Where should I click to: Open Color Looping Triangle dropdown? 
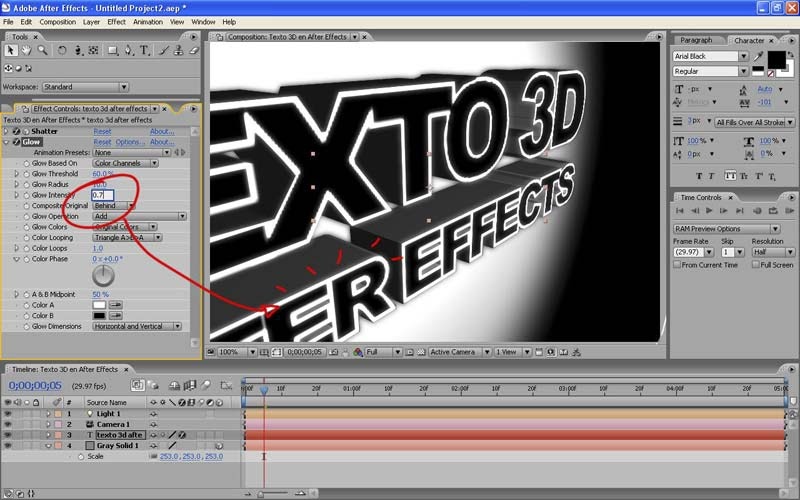tap(128, 238)
